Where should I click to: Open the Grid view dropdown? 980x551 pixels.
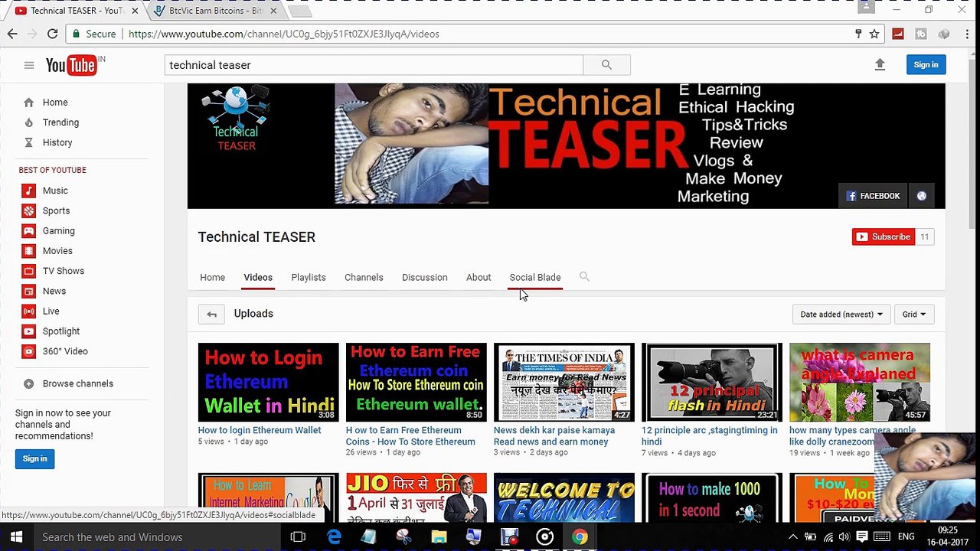pyautogui.click(x=913, y=314)
